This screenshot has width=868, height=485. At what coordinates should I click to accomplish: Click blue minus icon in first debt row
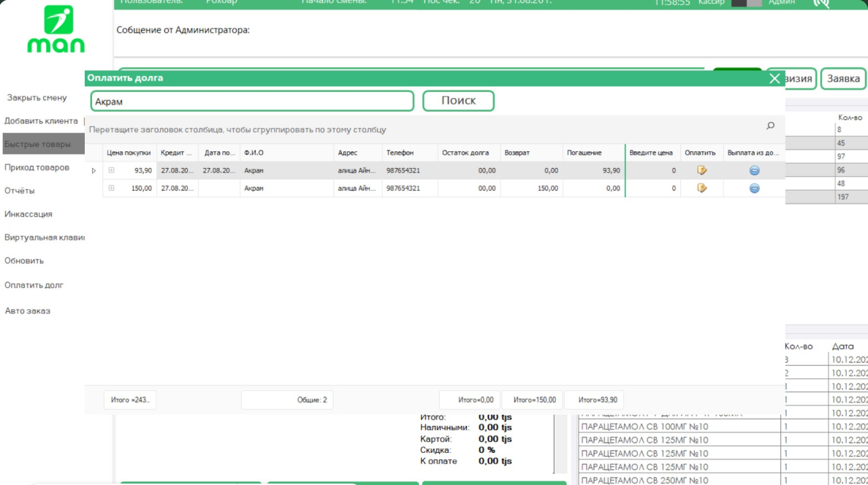tap(754, 170)
